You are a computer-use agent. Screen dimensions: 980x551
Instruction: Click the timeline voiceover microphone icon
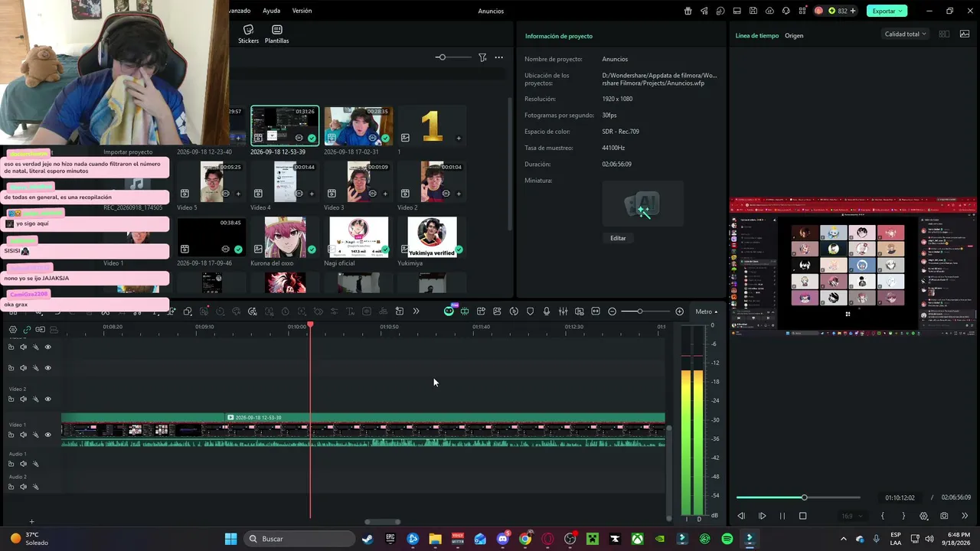(547, 311)
